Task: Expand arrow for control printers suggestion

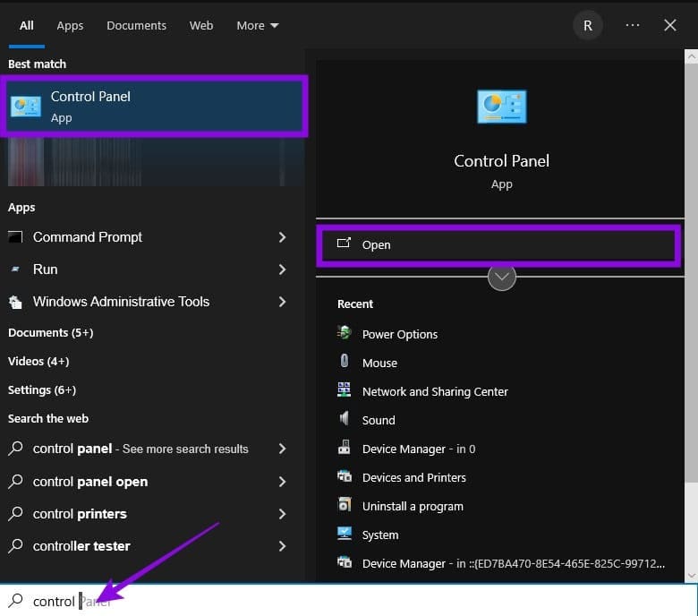Action: [x=282, y=514]
